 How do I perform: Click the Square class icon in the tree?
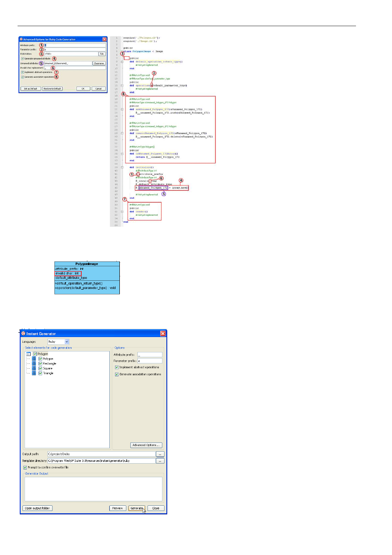click(x=34, y=368)
